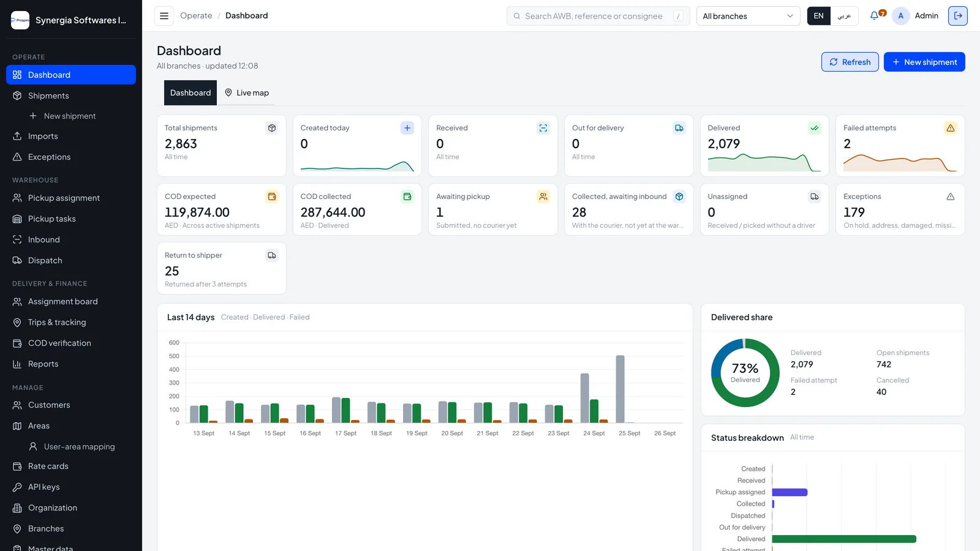Click the Total shipments box icon
Screen dimensions: 980x551
tap(272, 128)
